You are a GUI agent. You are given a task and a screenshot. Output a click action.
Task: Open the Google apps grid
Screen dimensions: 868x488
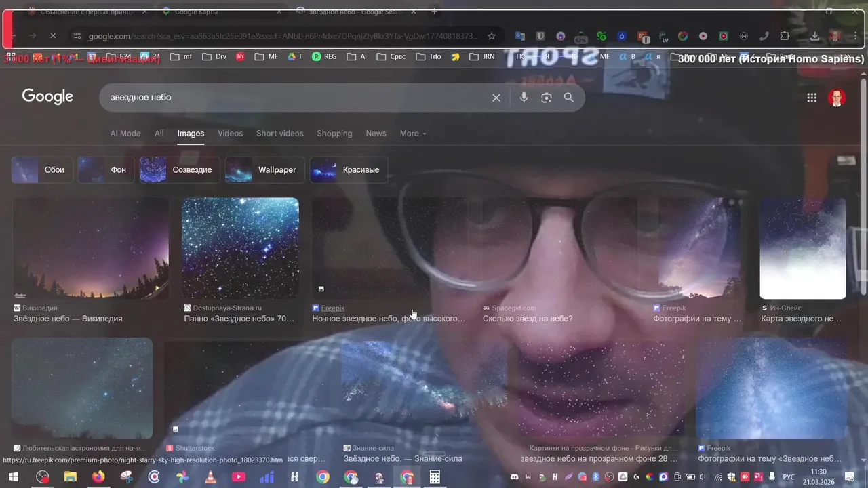coord(812,98)
